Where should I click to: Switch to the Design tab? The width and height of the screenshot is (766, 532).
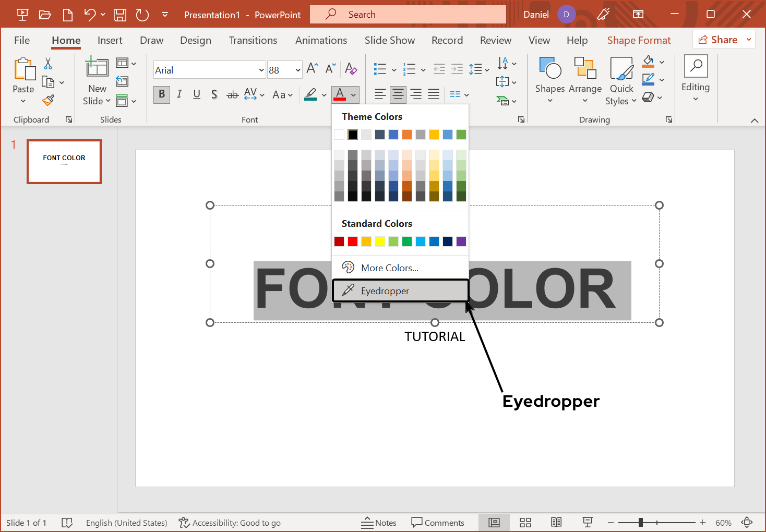coord(196,40)
